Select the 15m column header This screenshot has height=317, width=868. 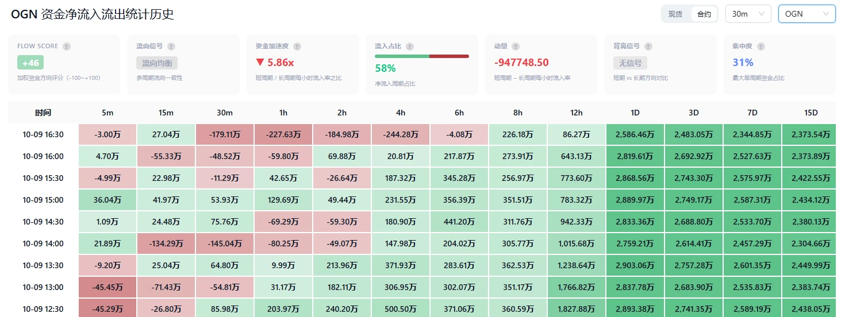(x=166, y=113)
